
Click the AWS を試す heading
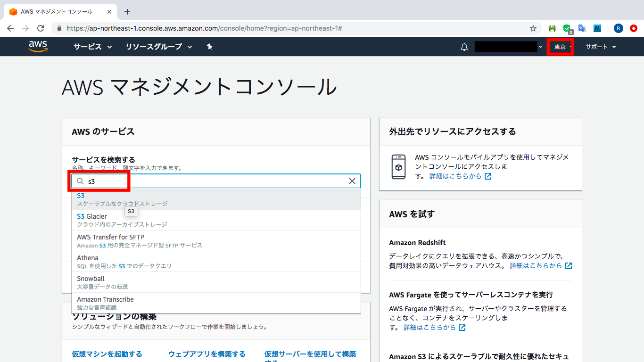click(x=412, y=214)
